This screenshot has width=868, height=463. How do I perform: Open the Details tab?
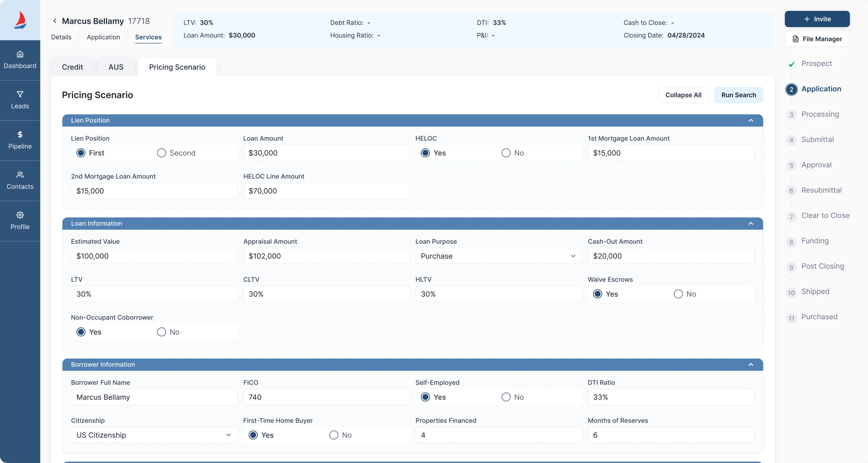61,37
